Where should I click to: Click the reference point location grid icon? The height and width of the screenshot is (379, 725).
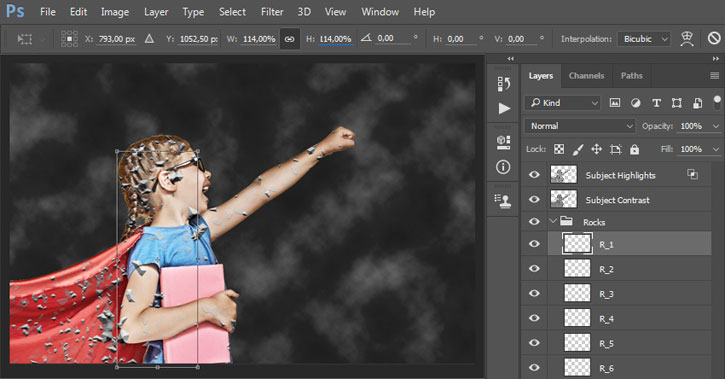tap(69, 39)
